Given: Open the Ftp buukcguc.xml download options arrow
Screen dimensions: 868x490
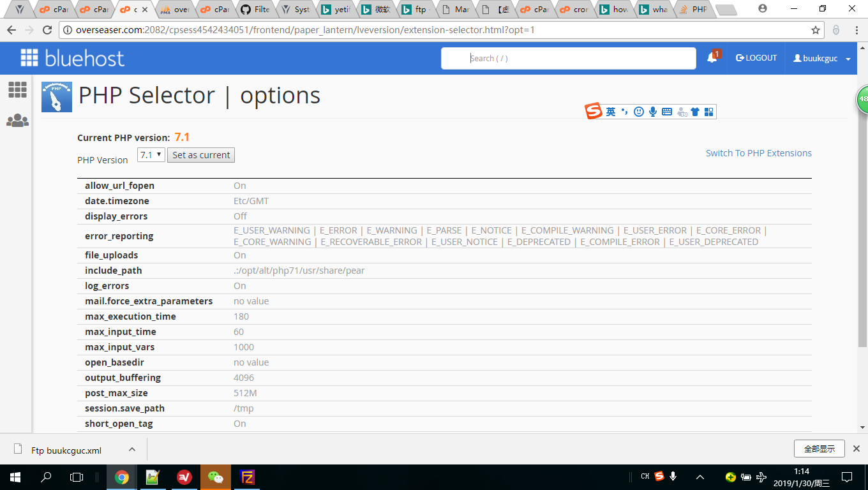Looking at the screenshot, I should 132,449.
